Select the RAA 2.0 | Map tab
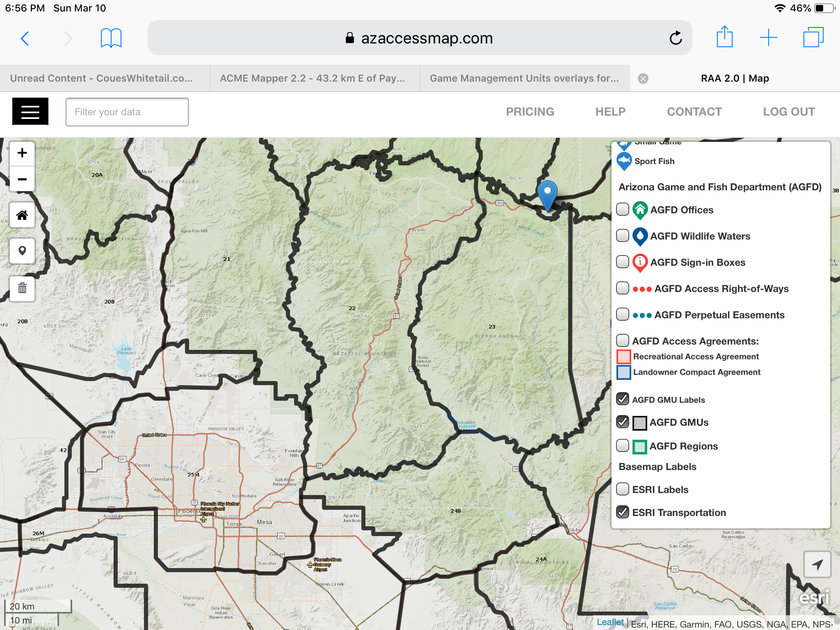The width and height of the screenshot is (840, 630). [x=735, y=78]
